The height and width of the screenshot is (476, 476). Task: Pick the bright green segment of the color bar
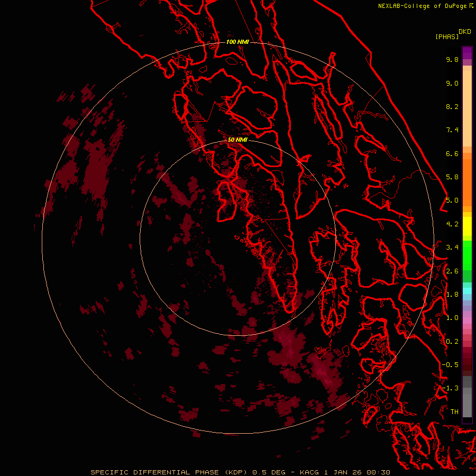pos(467,255)
